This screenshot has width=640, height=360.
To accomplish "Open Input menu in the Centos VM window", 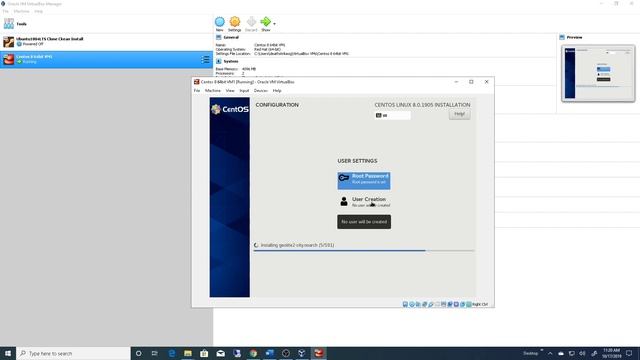I will (x=244, y=91).
